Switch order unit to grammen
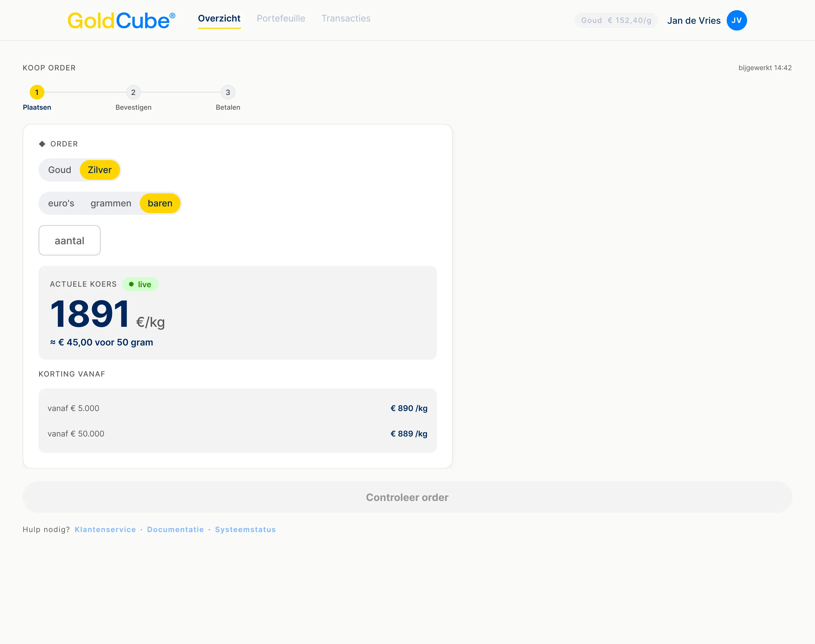 [x=111, y=203]
